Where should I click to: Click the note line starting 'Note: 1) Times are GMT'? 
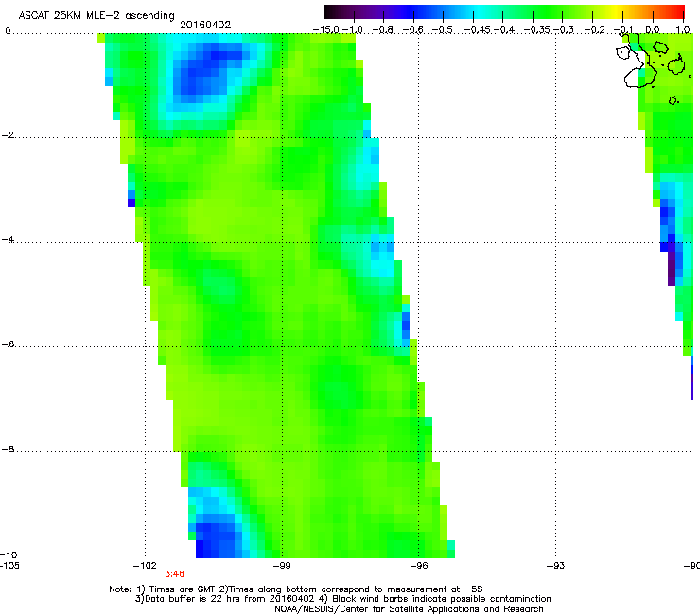296,589
